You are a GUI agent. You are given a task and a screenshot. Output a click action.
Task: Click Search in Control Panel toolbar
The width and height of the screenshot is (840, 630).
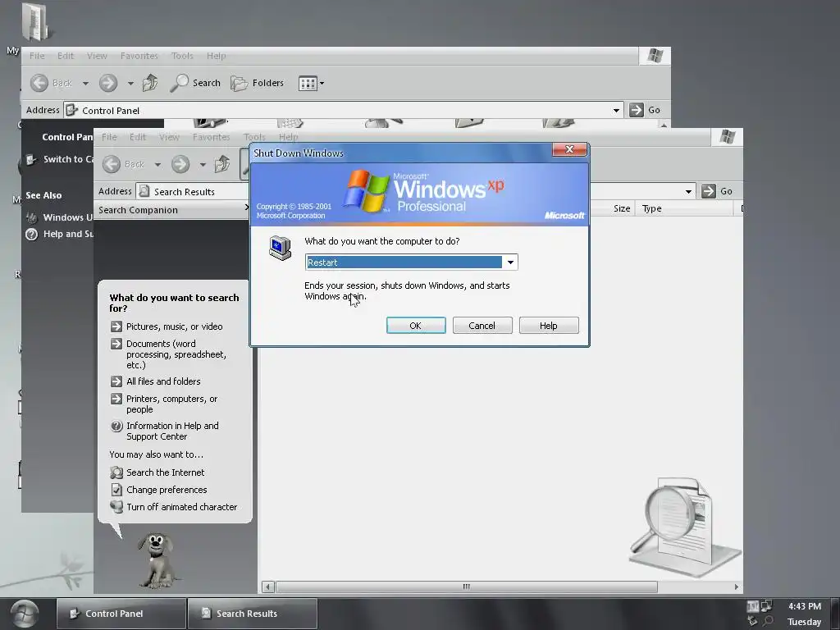tap(195, 83)
